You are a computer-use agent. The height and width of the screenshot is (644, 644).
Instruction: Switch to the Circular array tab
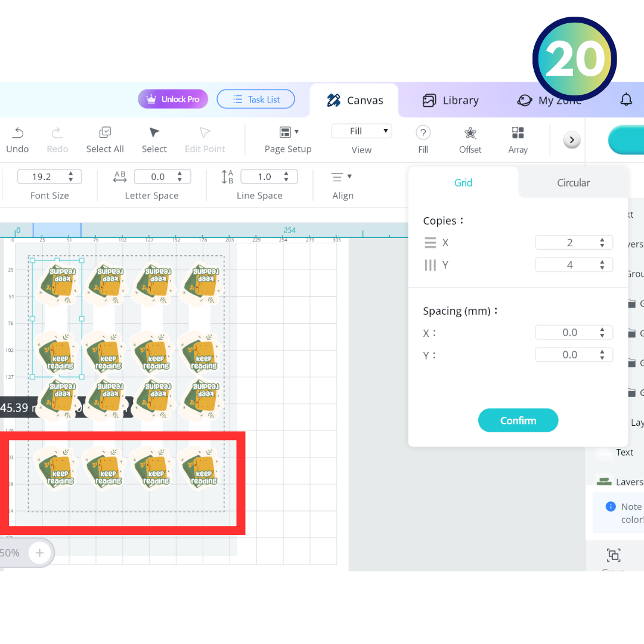coord(574,183)
